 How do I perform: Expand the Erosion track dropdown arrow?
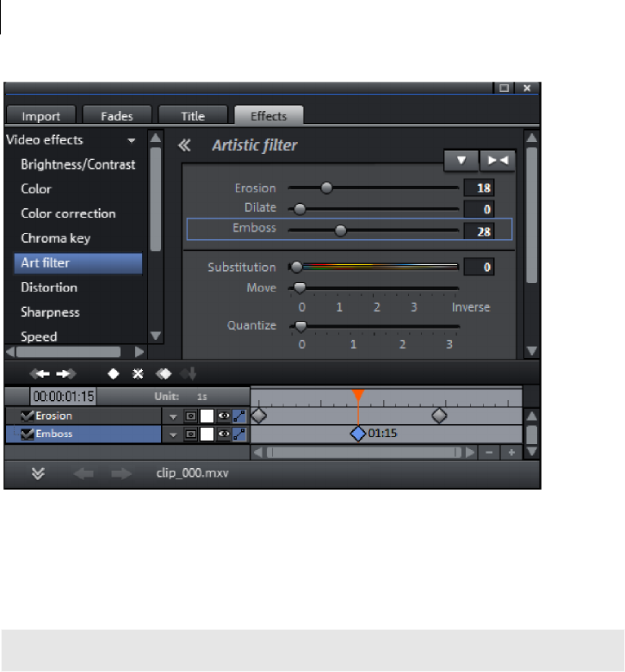coord(173,416)
